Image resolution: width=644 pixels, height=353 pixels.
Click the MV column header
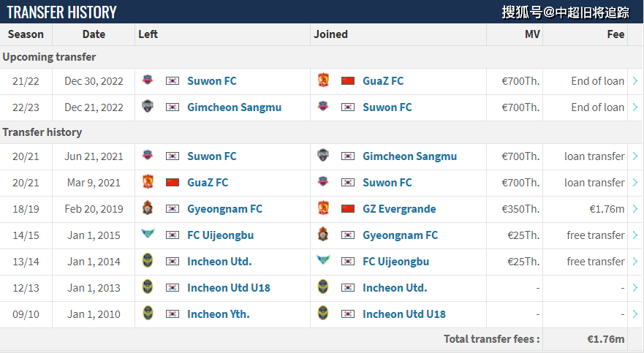[532, 34]
